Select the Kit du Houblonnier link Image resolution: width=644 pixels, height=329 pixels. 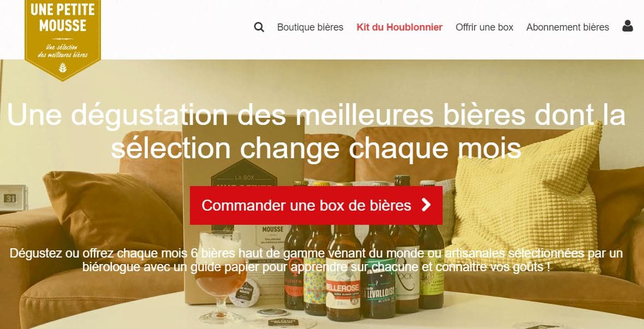[x=399, y=27]
